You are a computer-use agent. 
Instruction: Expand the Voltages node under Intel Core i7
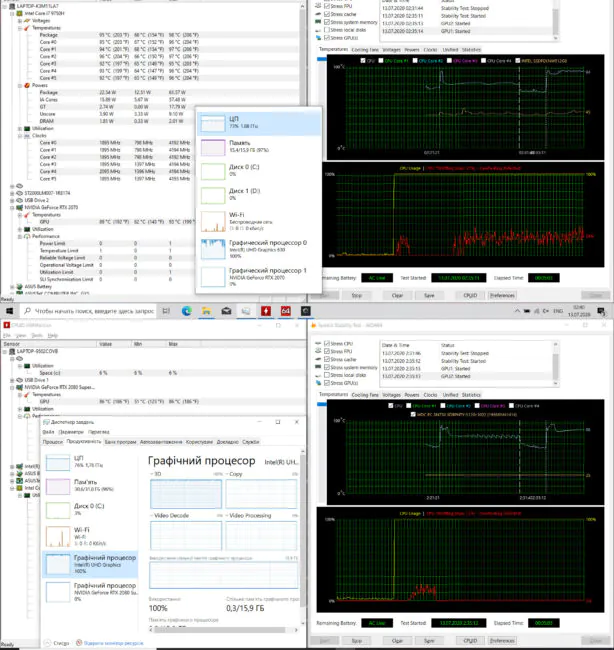click(20, 21)
